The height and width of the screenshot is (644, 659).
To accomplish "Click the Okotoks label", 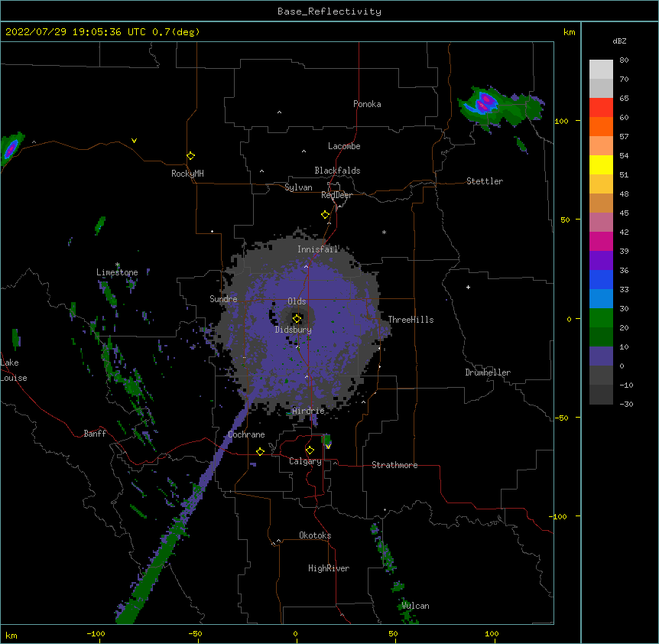I will click(x=315, y=535).
